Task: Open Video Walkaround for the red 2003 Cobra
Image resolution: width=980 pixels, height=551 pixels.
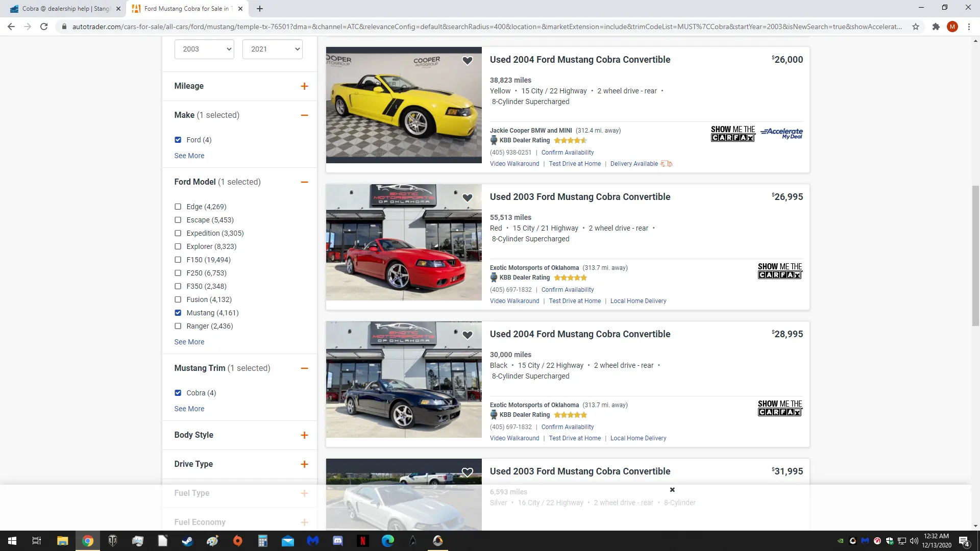Action: tap(514, 301)
